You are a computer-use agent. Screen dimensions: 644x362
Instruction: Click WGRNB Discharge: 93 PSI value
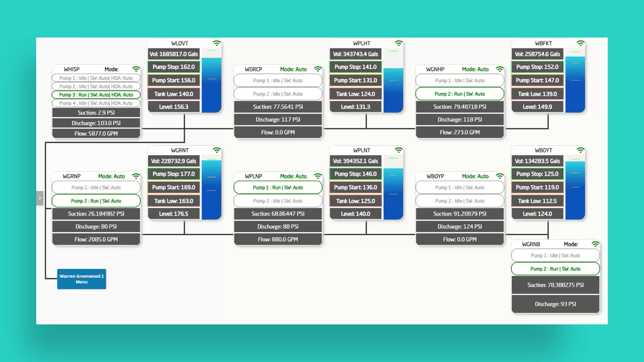click(x=555, y=304)
